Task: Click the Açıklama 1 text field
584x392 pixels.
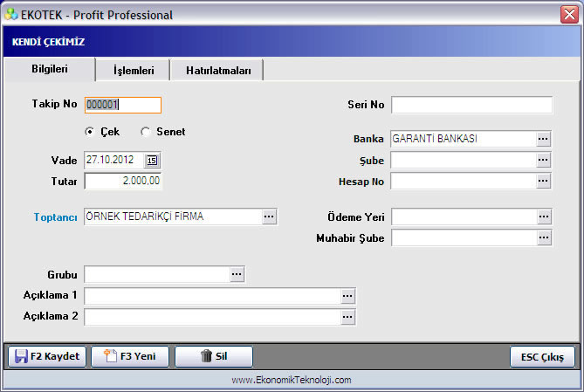Action: tap(212, 296)
